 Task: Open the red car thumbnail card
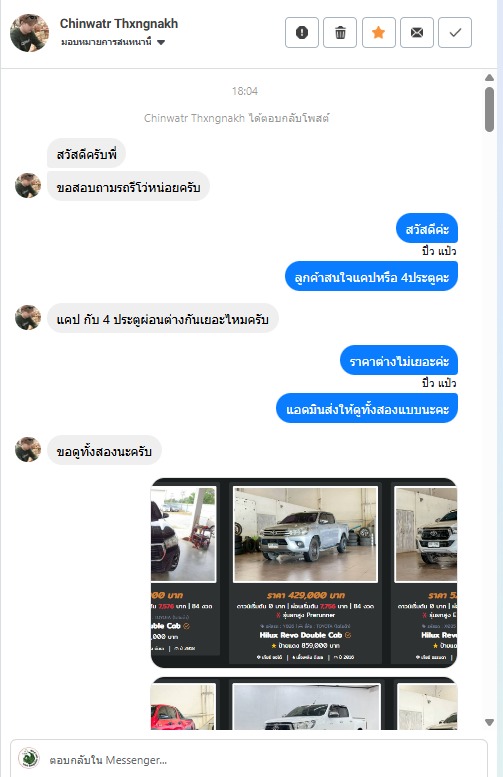183,706
